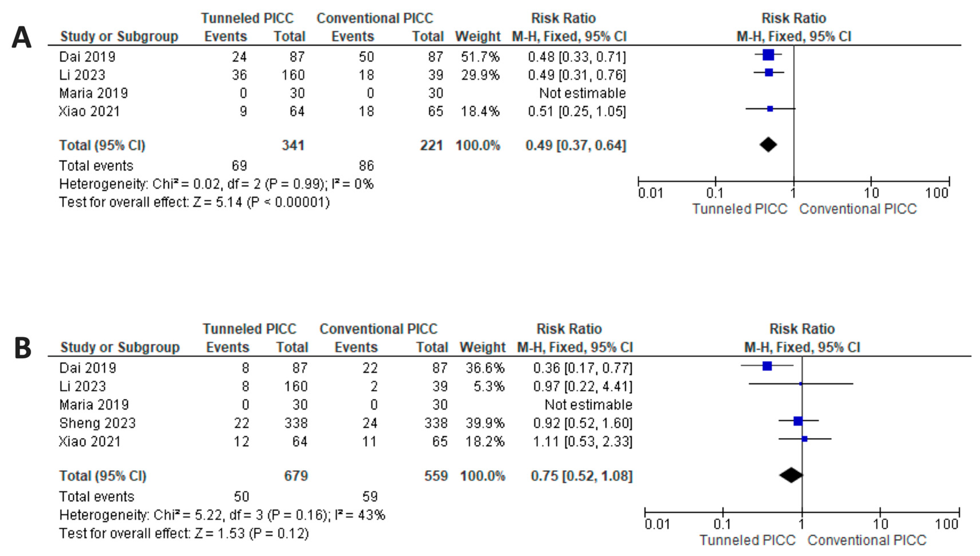
Task: Click the panel letter B label
Action: (x=23, y=348)
